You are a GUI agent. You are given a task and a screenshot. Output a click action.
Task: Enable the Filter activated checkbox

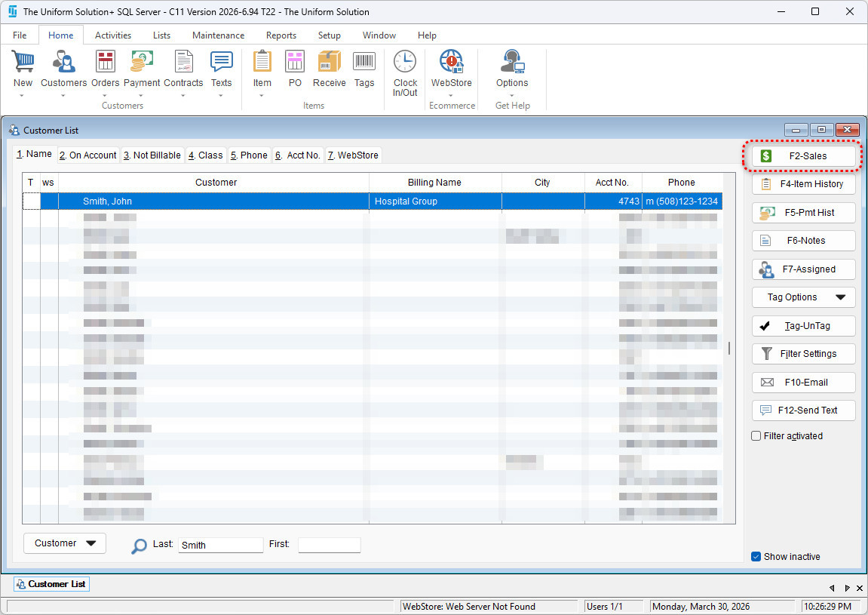pyautogui.click(x=756, y=436)
